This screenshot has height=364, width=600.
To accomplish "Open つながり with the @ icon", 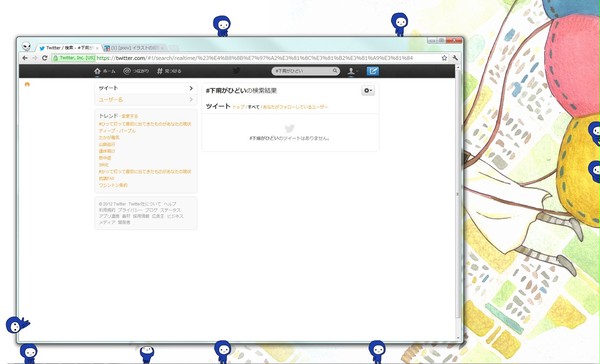I will pyautogui.click(x=127, y=71).
